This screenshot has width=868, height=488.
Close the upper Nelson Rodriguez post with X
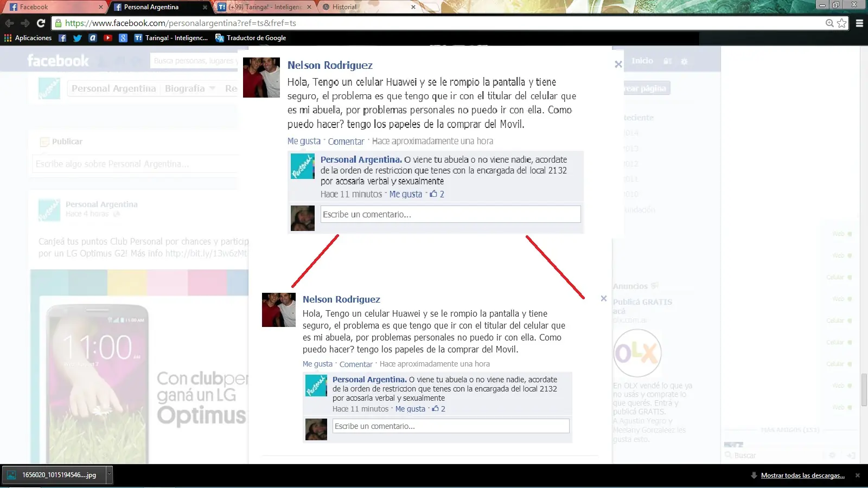point(618,65)
